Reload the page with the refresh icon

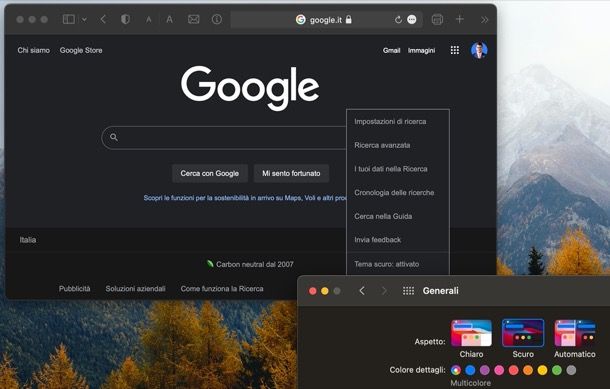point(398,19)
